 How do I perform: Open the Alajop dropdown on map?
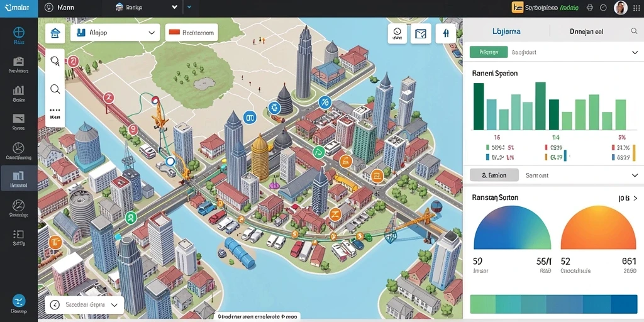click(x=114, y=33)
